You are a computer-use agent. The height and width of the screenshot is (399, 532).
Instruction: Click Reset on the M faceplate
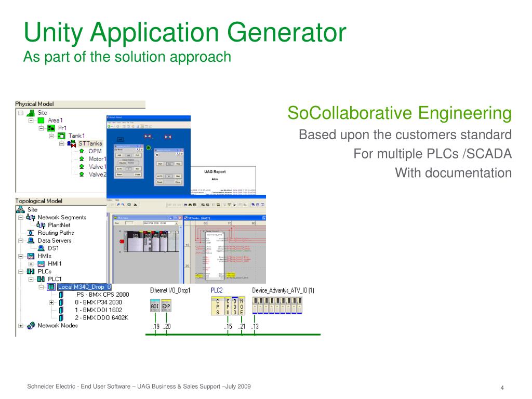(x=160, y=182)
